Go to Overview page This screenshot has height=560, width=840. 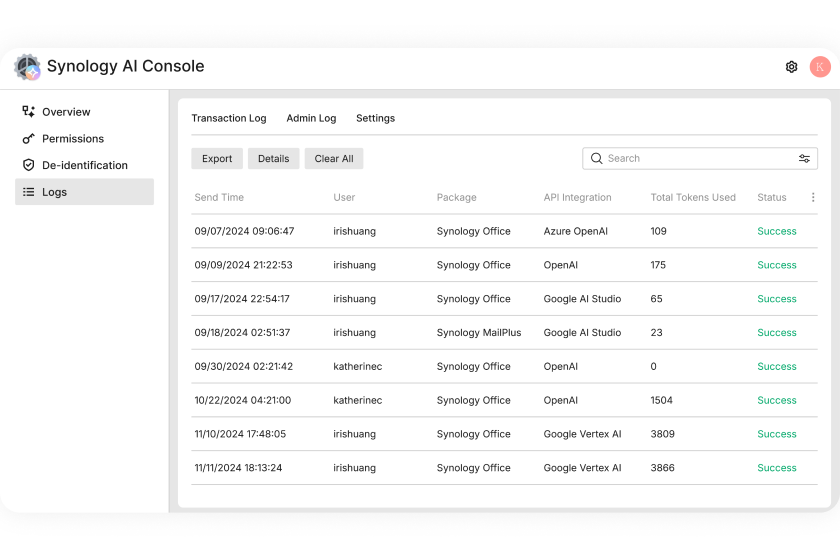(x=85, y=112)
